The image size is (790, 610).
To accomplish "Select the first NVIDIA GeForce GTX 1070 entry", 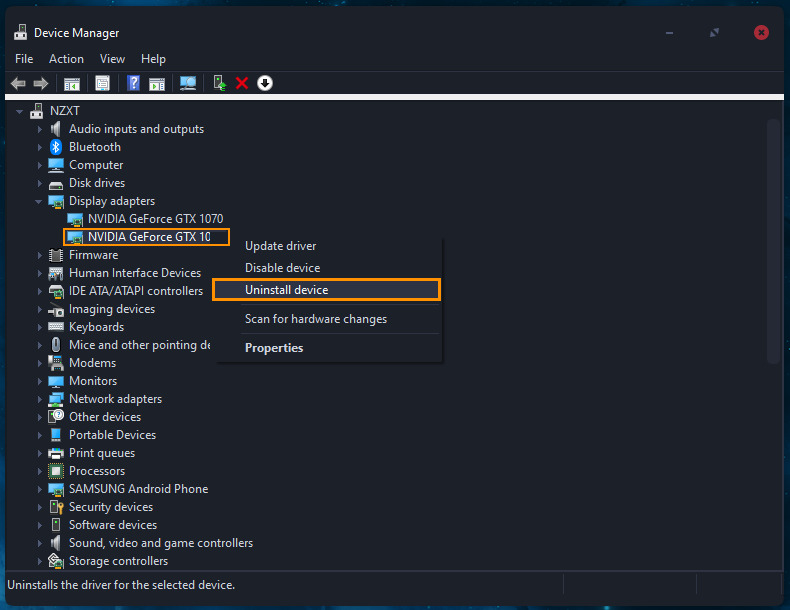I will click(155, 219).
